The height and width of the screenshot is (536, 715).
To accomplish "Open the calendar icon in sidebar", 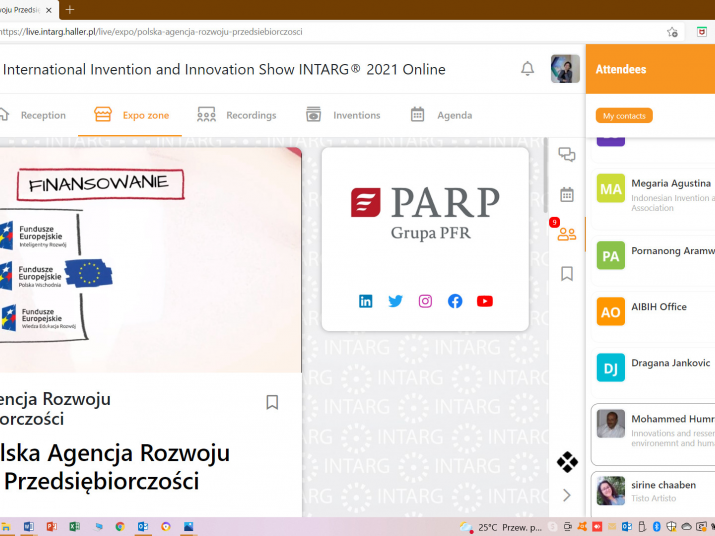I will pyautogui.click(x=566, y=194).
